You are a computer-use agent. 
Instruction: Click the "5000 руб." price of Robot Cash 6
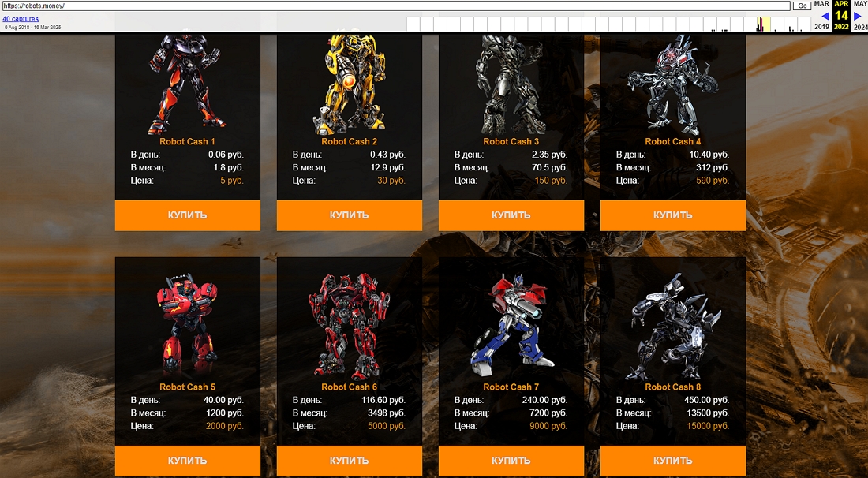coord(387,426)
